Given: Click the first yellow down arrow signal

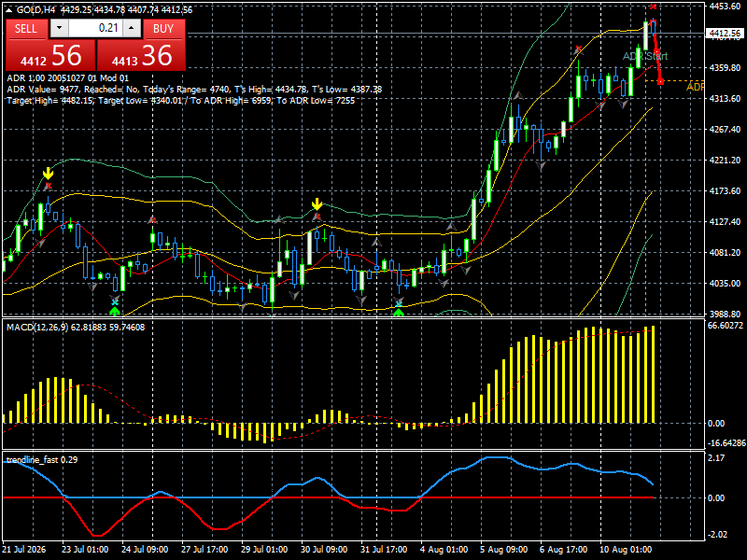Looking at the screenshot, I should (x=49, y=174).
